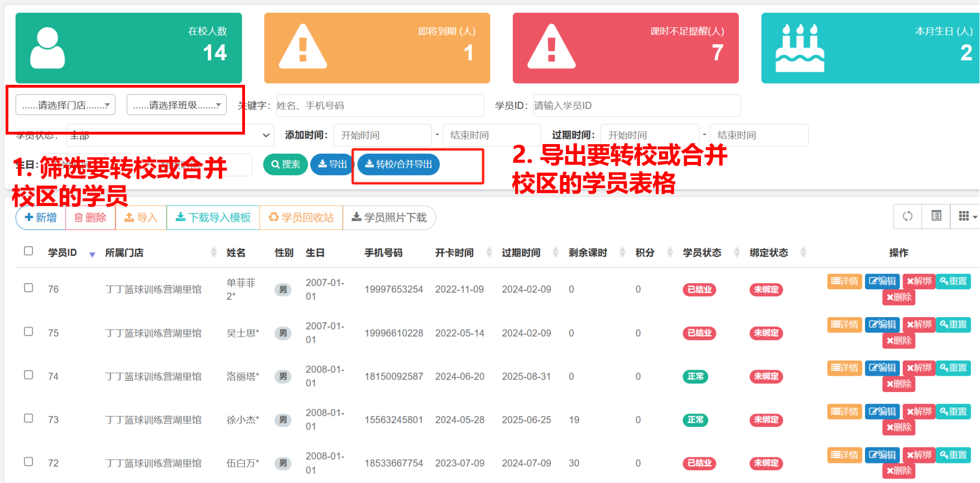Sort by the 学员ID column header
980x483 pixels.
tap(63, 253)
